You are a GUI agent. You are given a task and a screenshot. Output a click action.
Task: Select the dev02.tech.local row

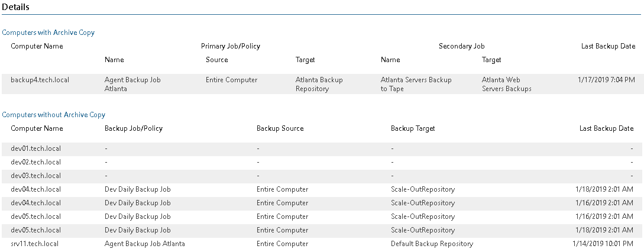[x=322, y=163]
